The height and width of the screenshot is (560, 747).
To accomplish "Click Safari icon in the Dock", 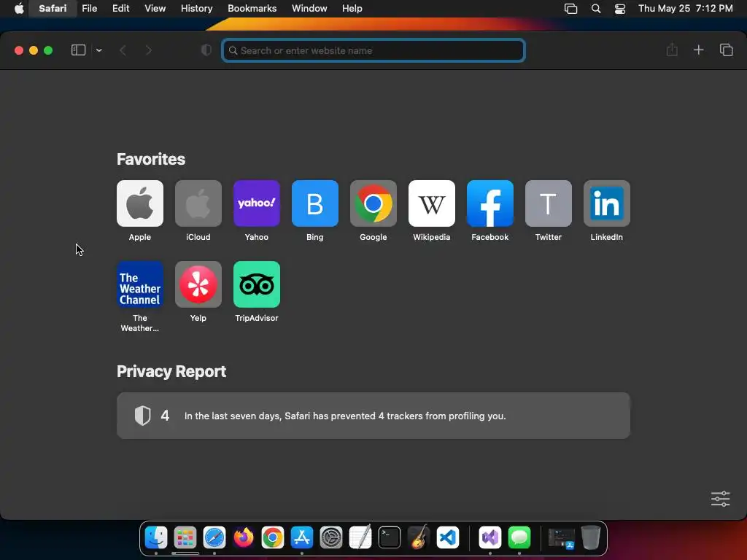I will point(214,538).
